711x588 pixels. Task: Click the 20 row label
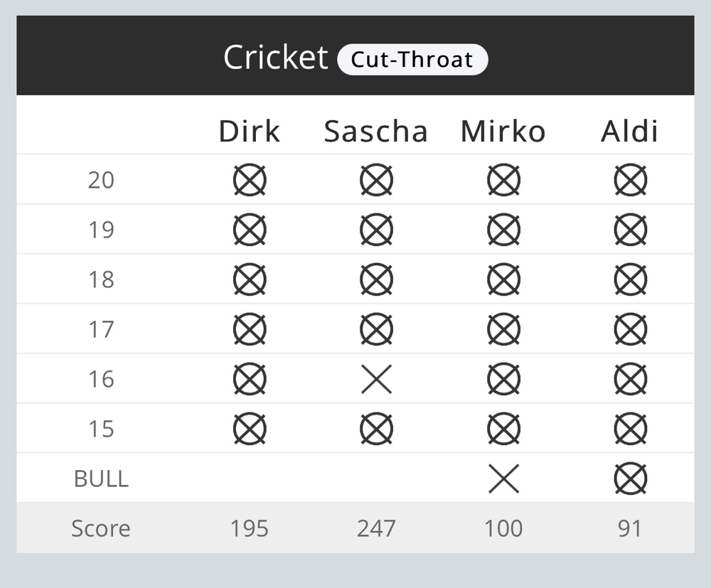(101, 180)
